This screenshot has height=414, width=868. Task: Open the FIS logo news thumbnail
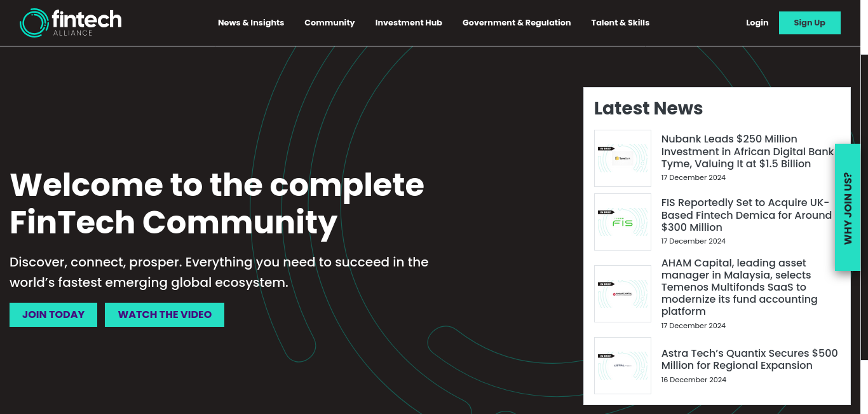pyautogui.click(x=623, y=222)
